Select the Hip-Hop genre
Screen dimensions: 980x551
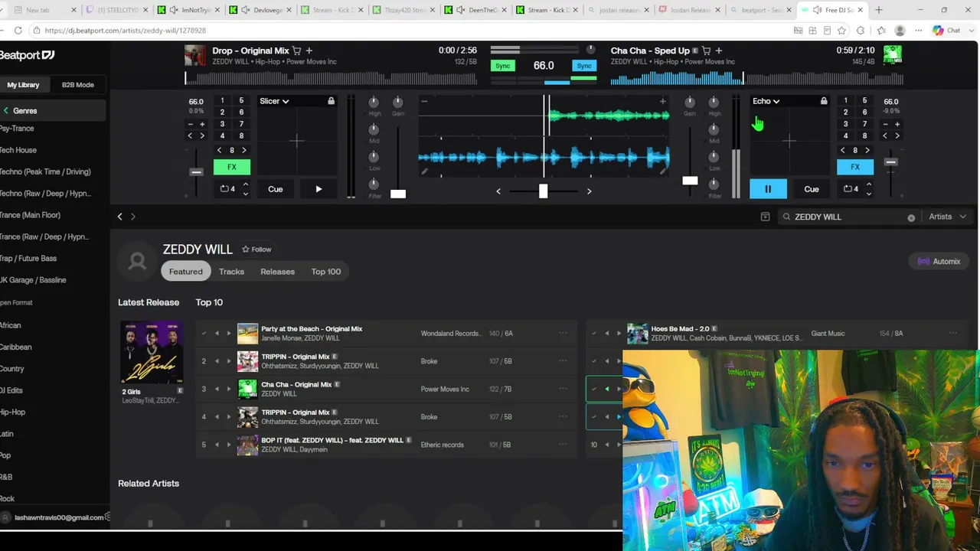click(x=13, y=412)
